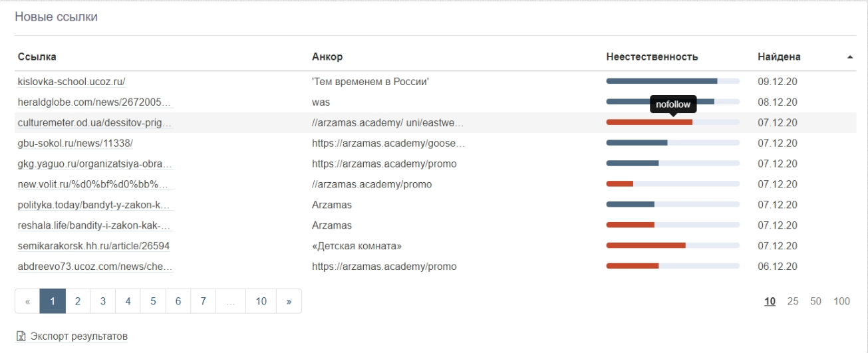Click the Excel export icon
Image resolution: width=868 pixels, height=353 pixels.
(21, 336)
